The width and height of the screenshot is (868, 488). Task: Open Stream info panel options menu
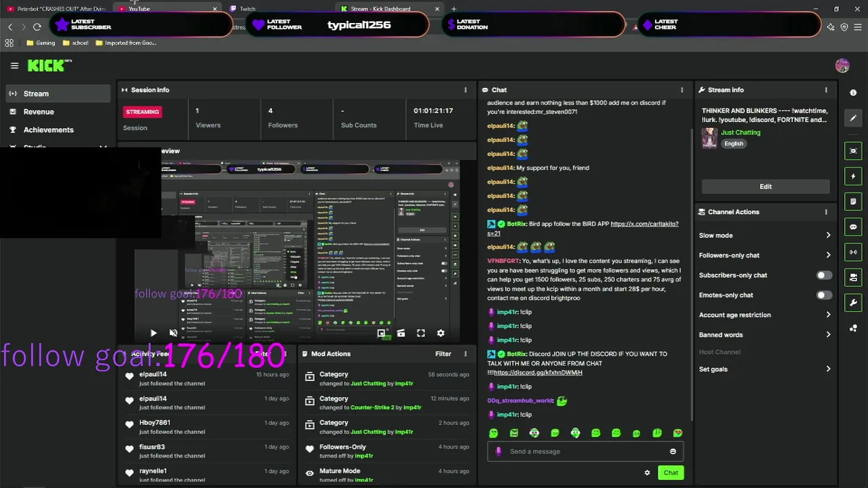point(826,89)
